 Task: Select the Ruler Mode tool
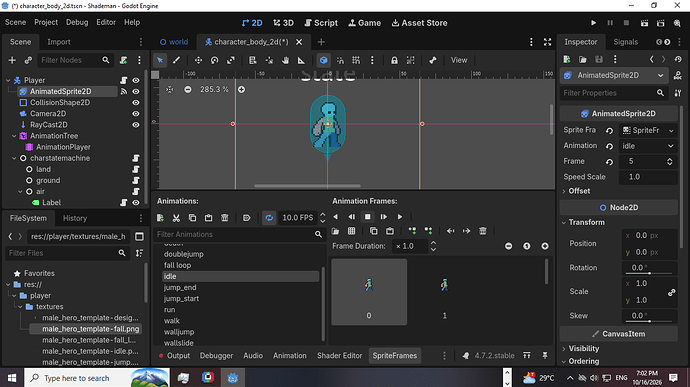click(x=301, y=60)
